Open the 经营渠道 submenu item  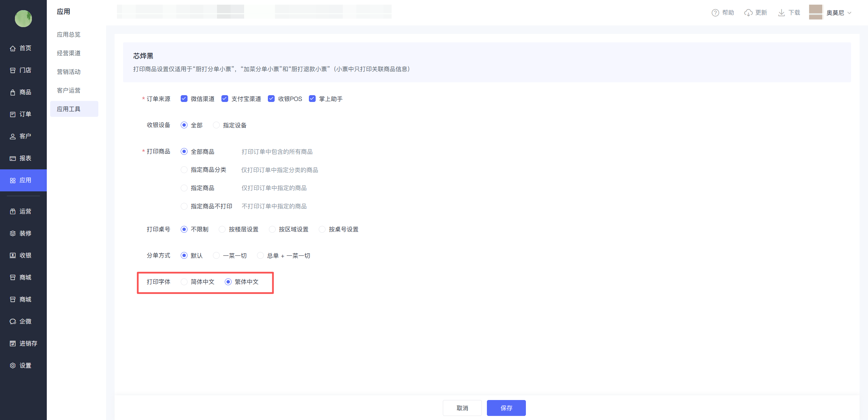point(69,53)
